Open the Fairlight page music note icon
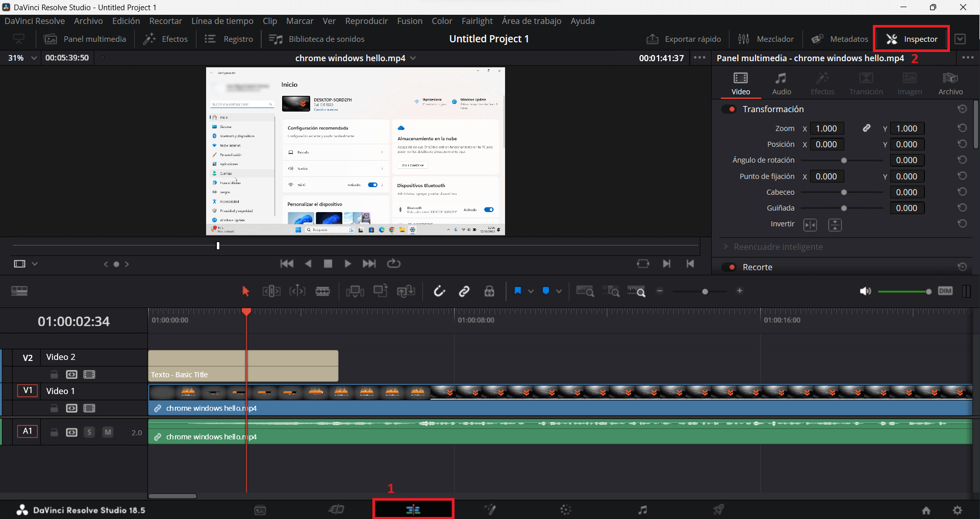Viewport: 980px width, 519px height. click(643, 510)
